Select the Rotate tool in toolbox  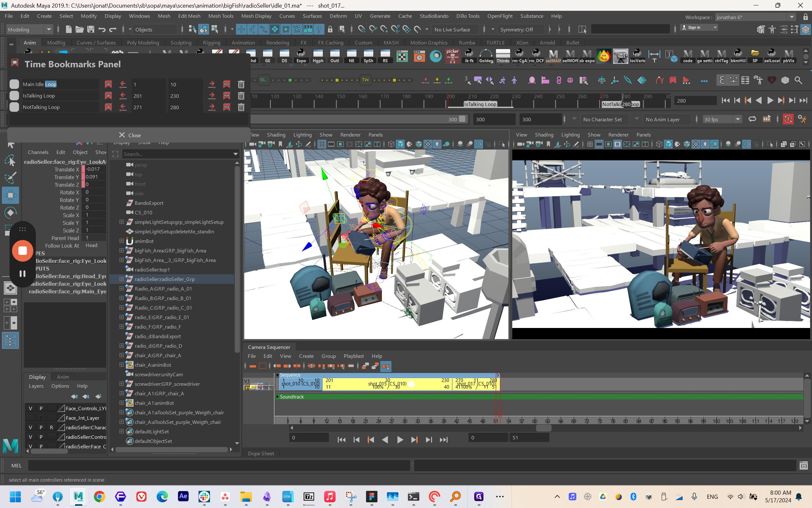pyautogui.click(x=10, y=213)
